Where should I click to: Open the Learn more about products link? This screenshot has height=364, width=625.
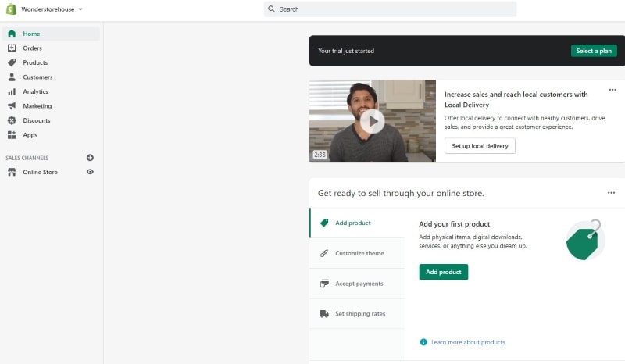tap(467, 342)
